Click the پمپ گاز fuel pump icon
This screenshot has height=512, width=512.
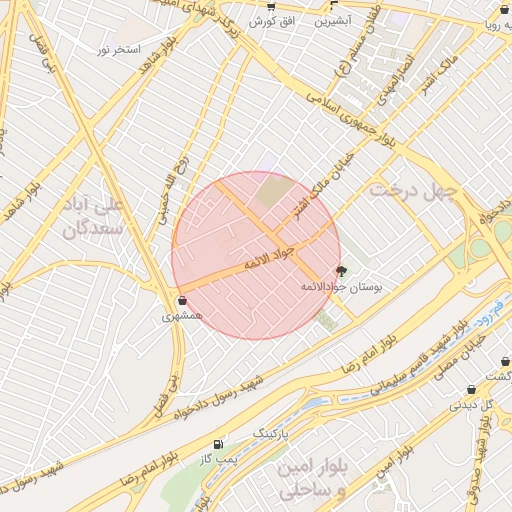point(218,444)
